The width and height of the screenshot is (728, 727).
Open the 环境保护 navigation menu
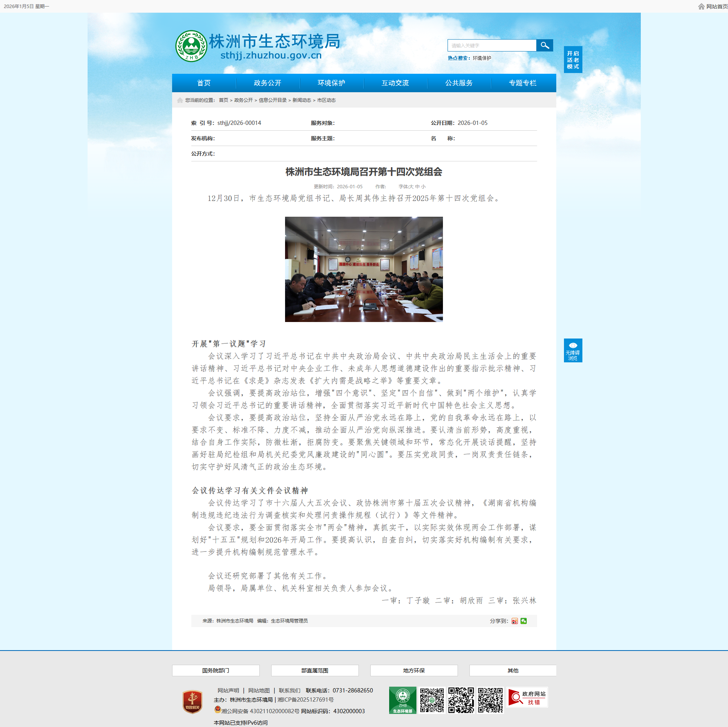point(331,83)
